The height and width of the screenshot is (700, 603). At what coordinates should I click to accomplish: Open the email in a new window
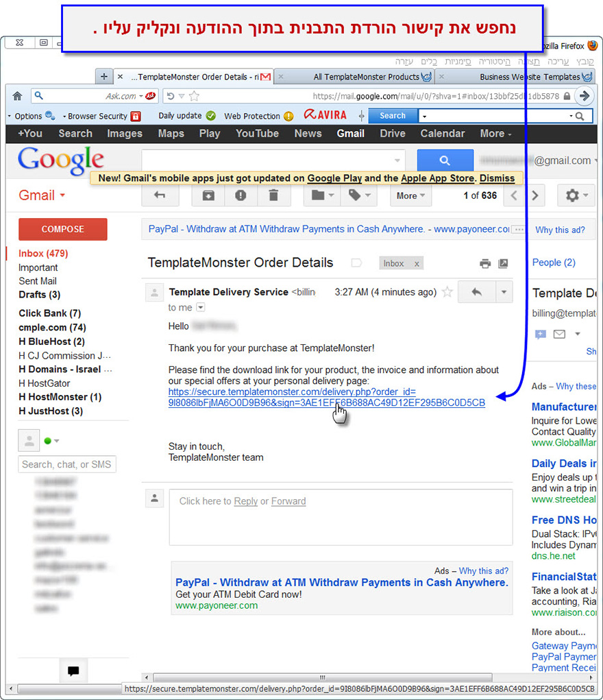click(x=503, y=263)
